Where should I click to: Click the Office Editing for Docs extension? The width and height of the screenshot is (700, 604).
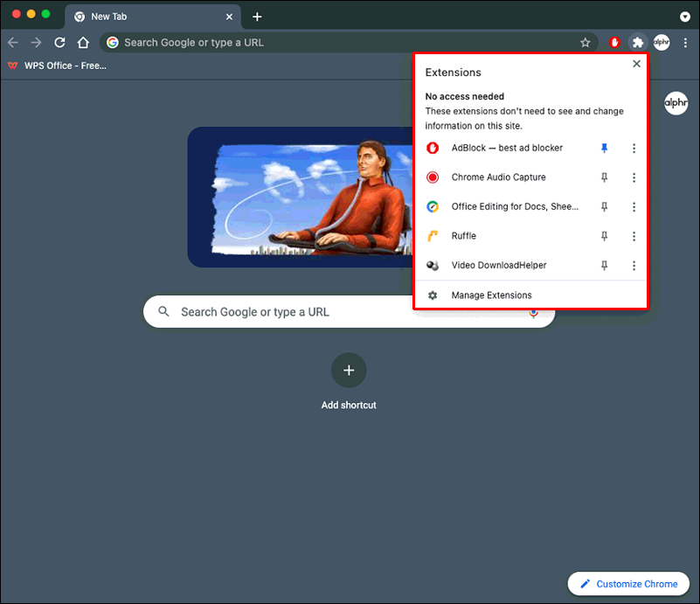pyautogui.click(x=515, y=206)
